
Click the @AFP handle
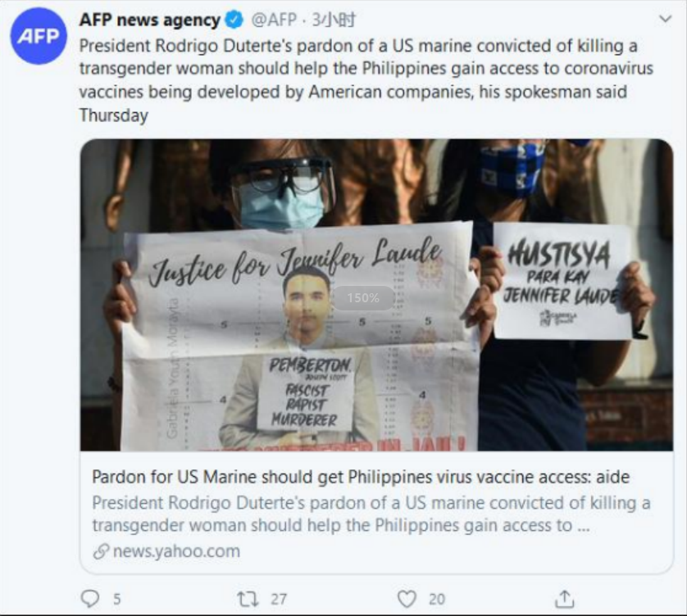pyautogui.click(x=273, y=20)
